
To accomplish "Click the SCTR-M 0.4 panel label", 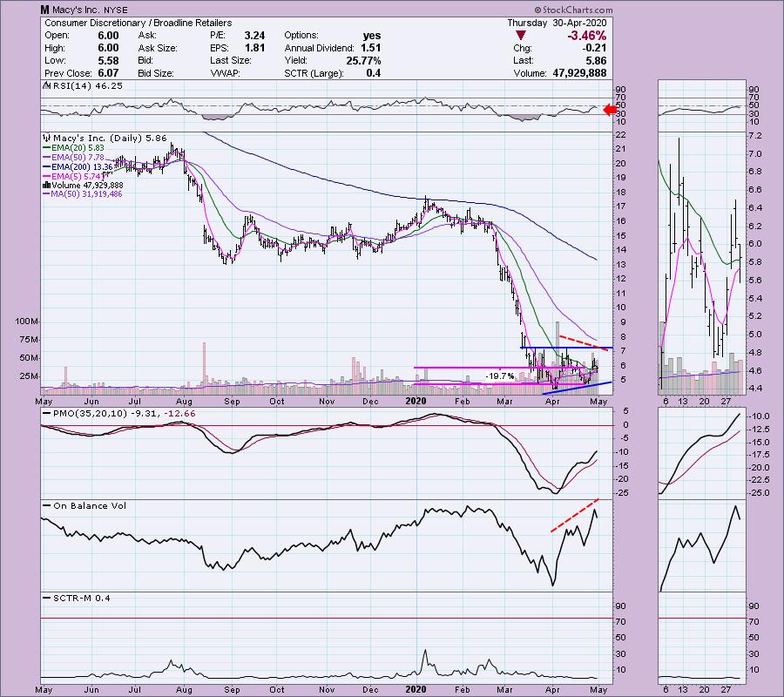I will 77,598.
